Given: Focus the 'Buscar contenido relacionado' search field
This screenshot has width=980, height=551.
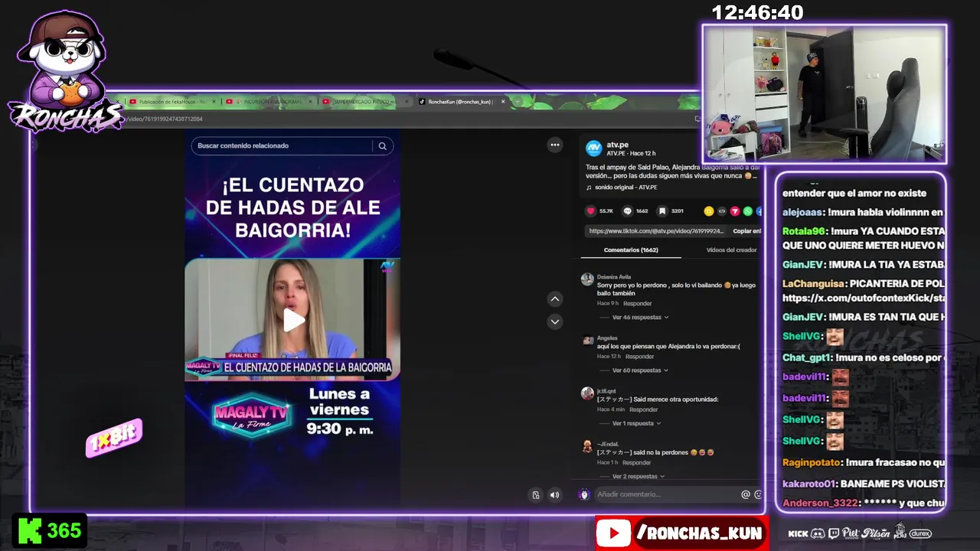Looking at the screenshot, I should pyautogui.click(x=292, y=145).
